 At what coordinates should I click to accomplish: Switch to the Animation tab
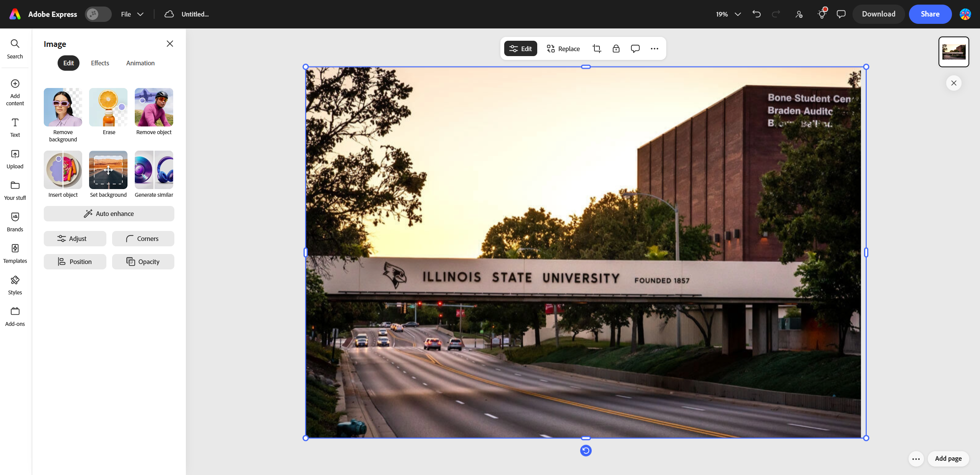click(140, 63)
